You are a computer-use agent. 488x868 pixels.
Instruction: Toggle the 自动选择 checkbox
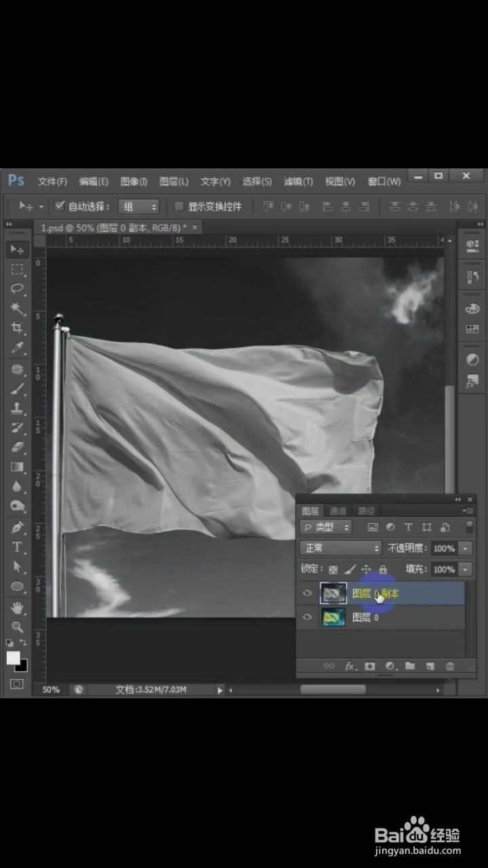click(59, 205)
